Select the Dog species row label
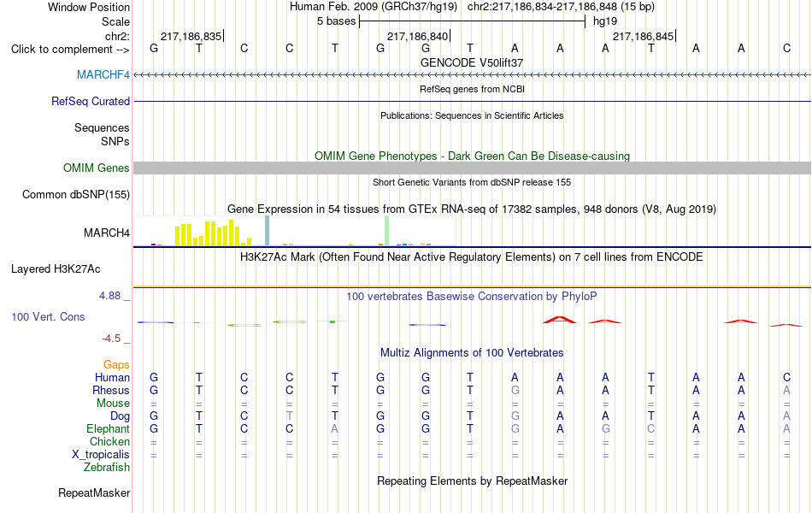The height and width of the screenshot is (513, 812). click(120, 416)
